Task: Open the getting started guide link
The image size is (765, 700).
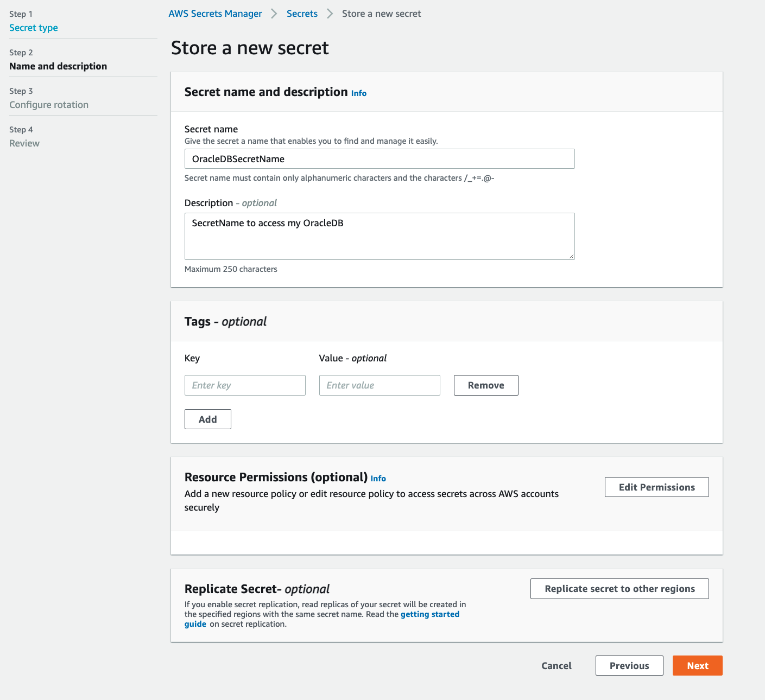Action: pyautogui.click(x=430, y=614)
